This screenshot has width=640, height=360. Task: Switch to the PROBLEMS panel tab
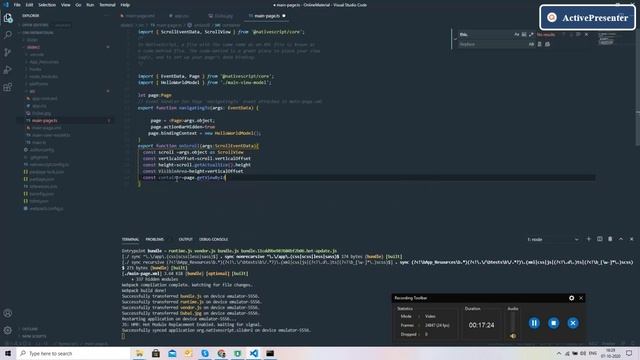click(155, 239)
